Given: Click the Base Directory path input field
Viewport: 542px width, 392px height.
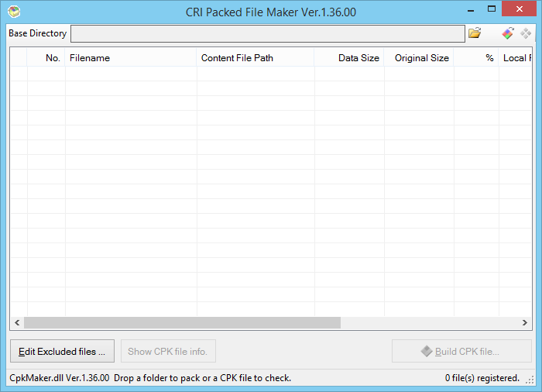Looking at the screenshot, I should pyautogui.click(x=268, y=33).
